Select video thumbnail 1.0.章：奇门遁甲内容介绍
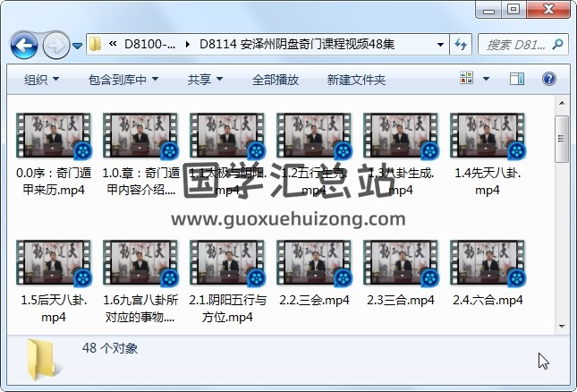Image resolution: width=577 pixels, height=392 pixels. 140,135
